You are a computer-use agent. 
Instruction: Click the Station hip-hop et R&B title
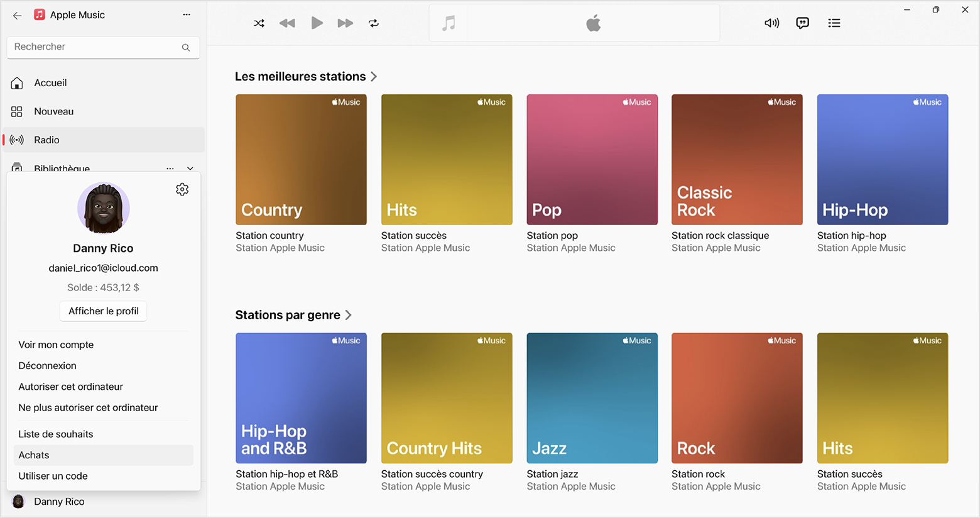tap(286, 474)
